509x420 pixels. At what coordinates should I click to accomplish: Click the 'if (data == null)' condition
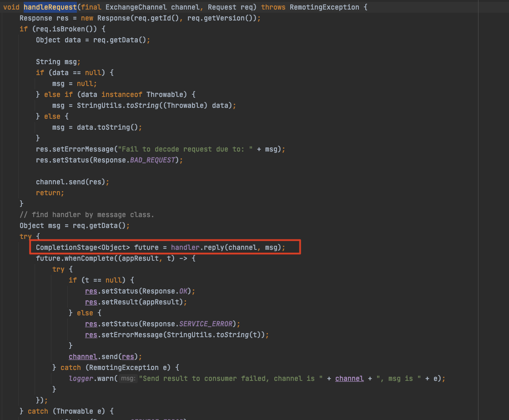tap(71, 73)
